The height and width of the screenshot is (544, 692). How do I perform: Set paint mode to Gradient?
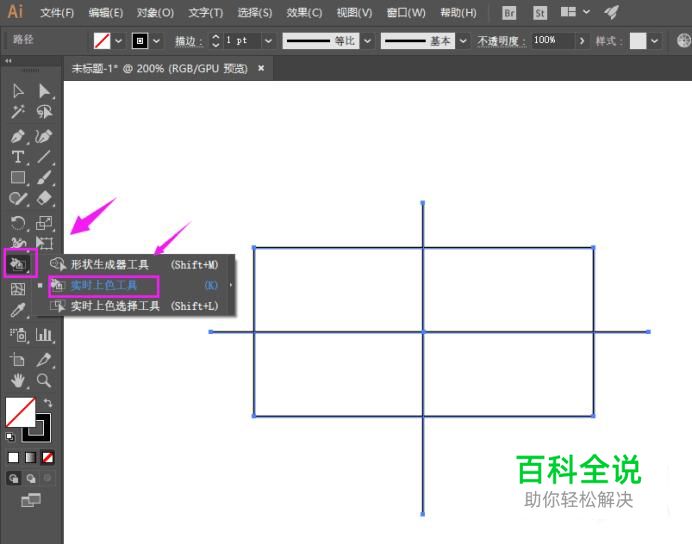point(30,458)
